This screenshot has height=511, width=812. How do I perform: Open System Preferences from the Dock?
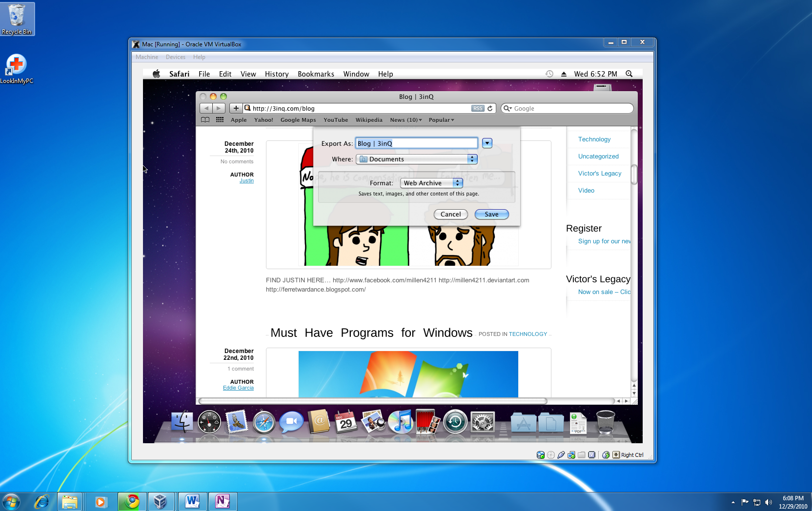(x=483, y=422)
